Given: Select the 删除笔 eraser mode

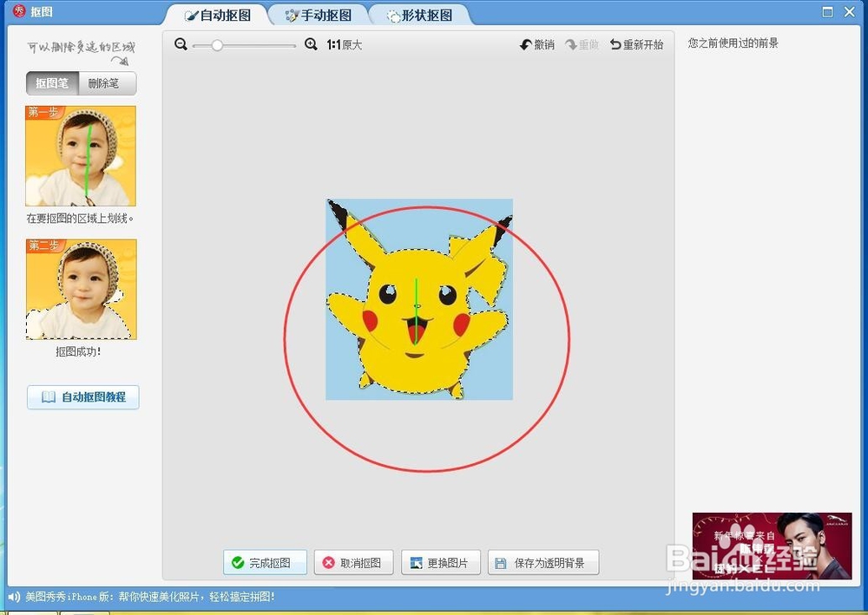Looking at the screenshot, I should [107, 83].
